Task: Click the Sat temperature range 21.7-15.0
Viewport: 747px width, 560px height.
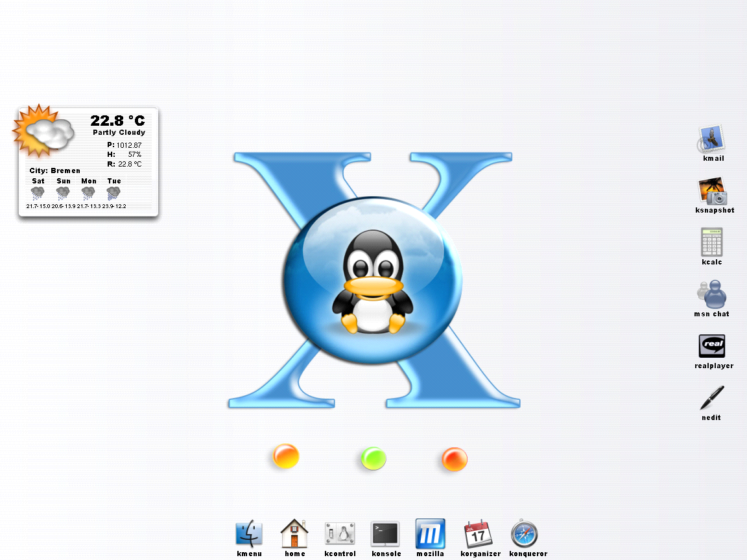Action: tap(38, 206)
